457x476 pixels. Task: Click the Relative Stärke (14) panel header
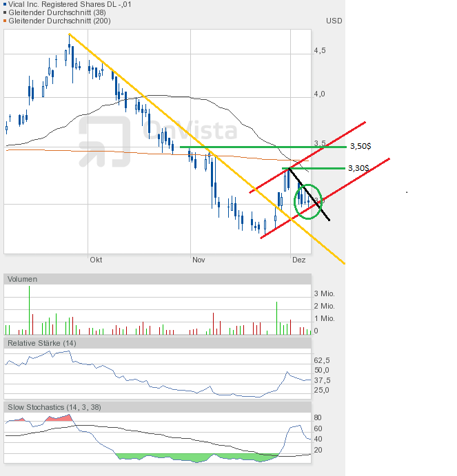click(157, 343)
